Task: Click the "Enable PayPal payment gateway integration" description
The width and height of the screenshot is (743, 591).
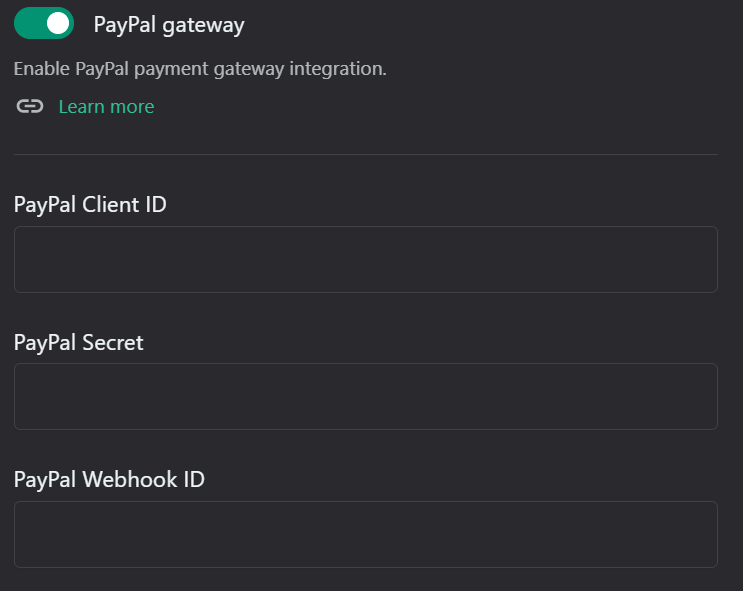Action: pyautogui.click(x=200, y=69)
